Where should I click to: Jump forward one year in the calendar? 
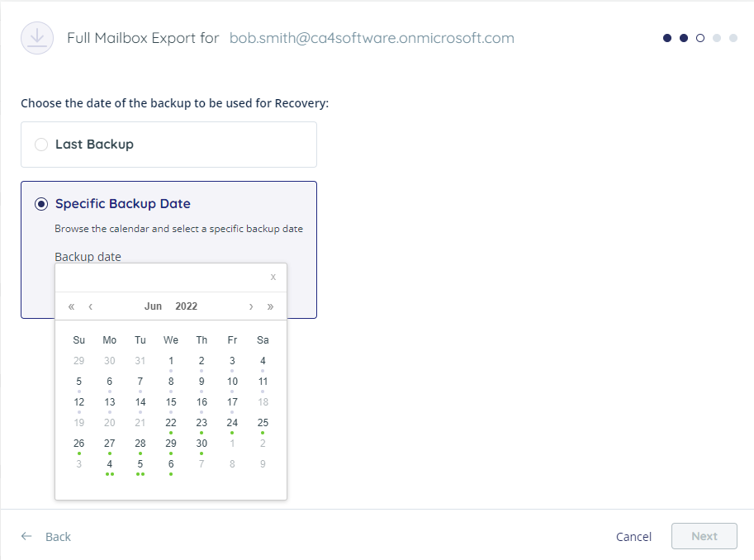270,306
